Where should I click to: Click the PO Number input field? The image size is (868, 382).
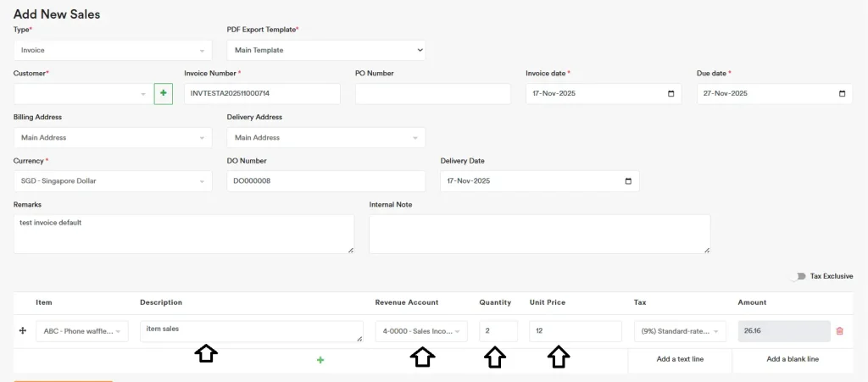(432, 94)
